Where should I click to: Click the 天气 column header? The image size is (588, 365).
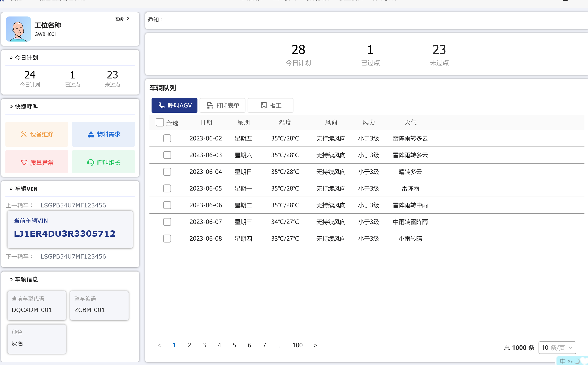pos(410,122)
